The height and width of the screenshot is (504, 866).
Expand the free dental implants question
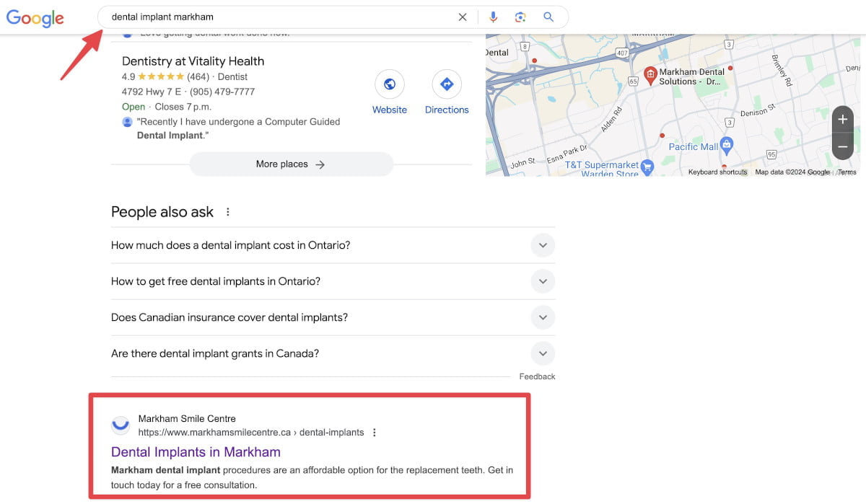tap(543, 281)
